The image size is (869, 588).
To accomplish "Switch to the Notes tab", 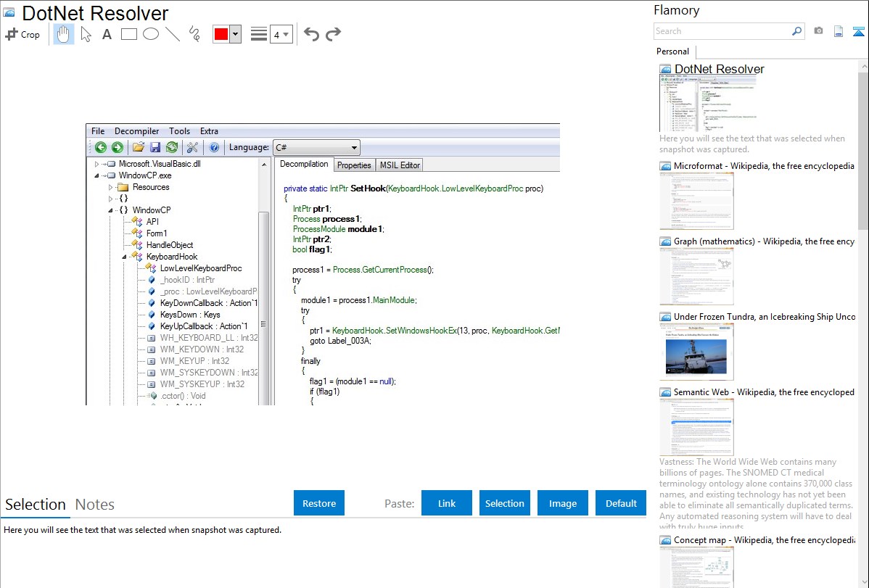I will [x=94, y=505].
